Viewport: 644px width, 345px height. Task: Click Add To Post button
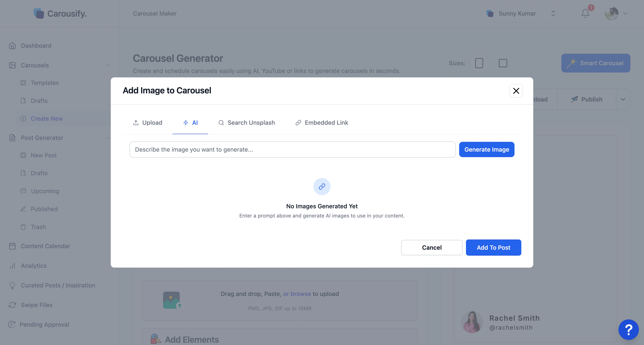click(493, 247)
